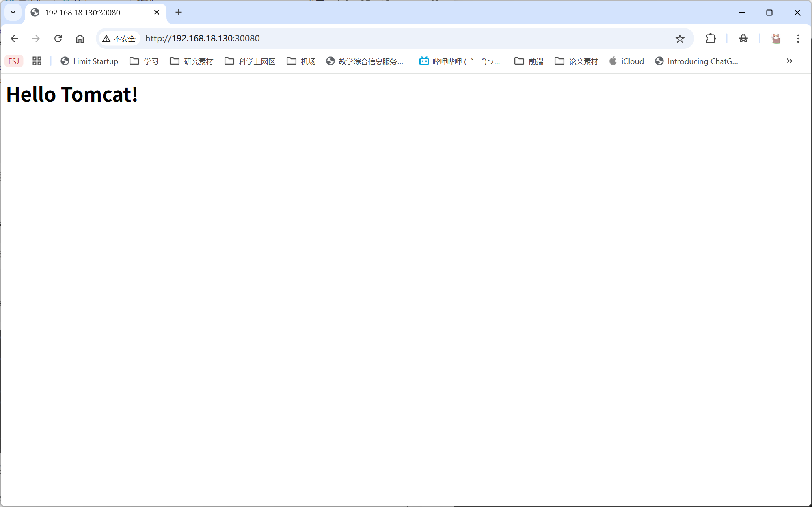Open the Limit Startup bookmark
Image resolution: width=812 pixels, height=507 pixels.
click(x=89, y=61)
